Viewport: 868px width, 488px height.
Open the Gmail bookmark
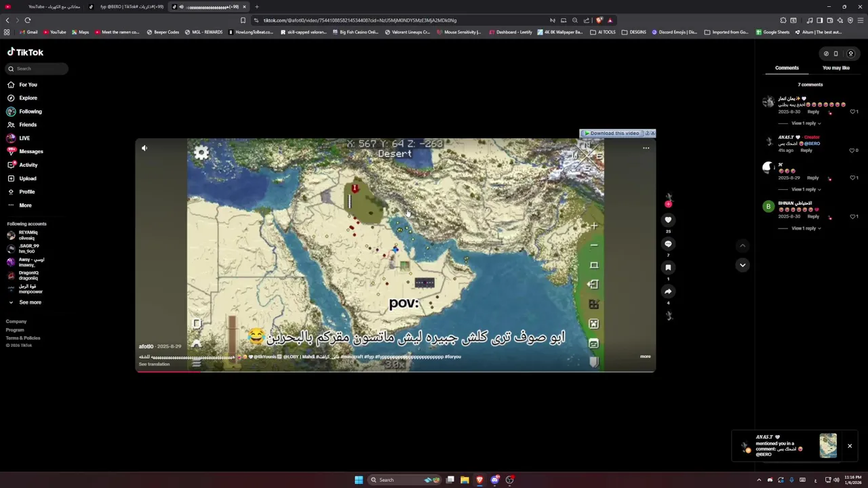(x=28, y=32)
